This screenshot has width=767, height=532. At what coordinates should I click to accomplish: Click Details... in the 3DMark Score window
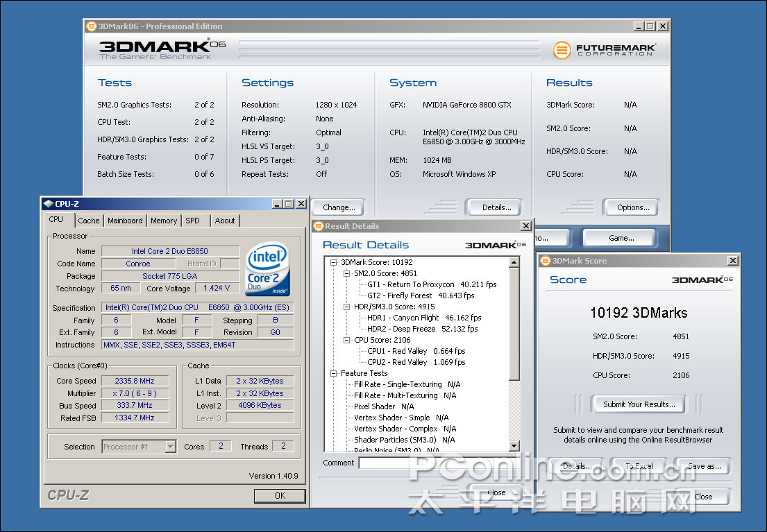point(578,466)
